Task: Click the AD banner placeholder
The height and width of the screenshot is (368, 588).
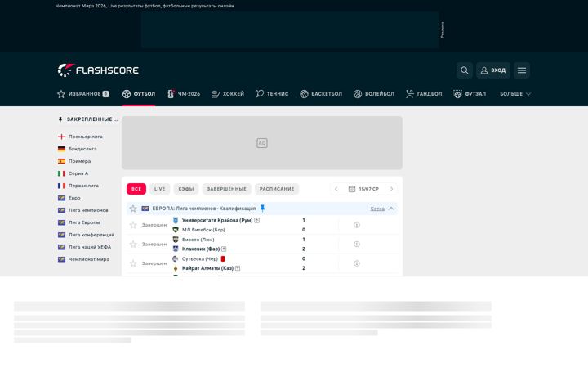Action: 262,142
